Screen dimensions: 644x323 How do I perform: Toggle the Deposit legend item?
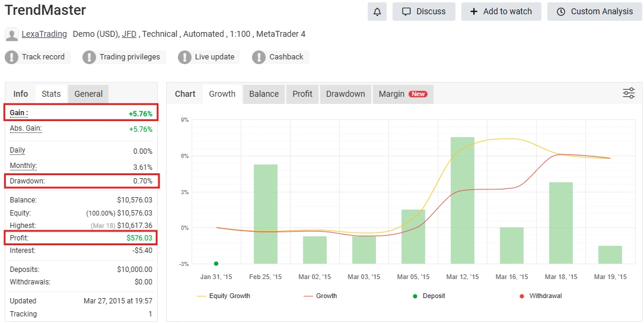[x=429, y=296]
